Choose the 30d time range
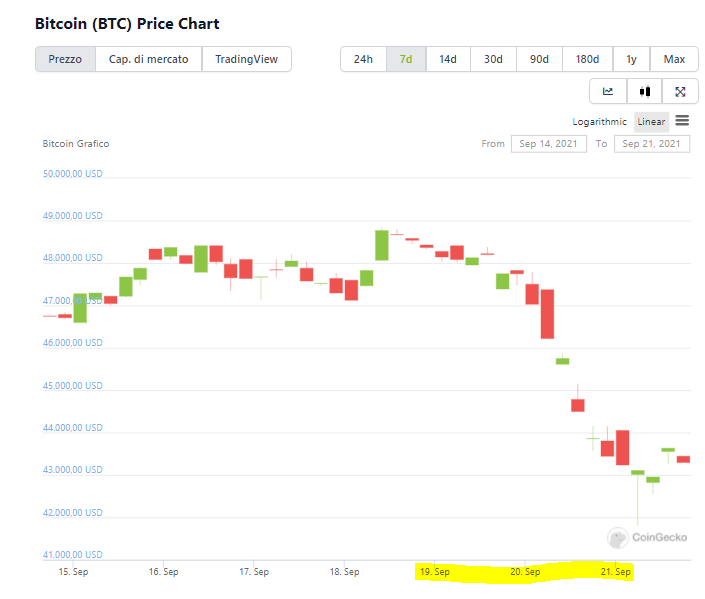 tap(493, 59)
